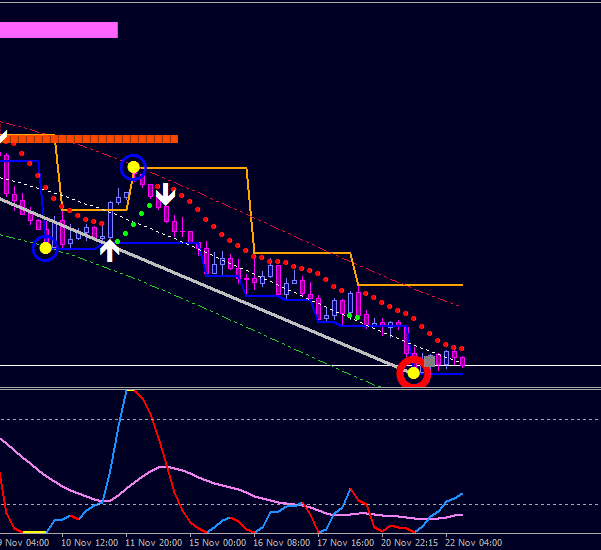Select blue-circled yellow dot above the up arrow's left
Viewport: 601px width, 550px height.
point(45,248)
